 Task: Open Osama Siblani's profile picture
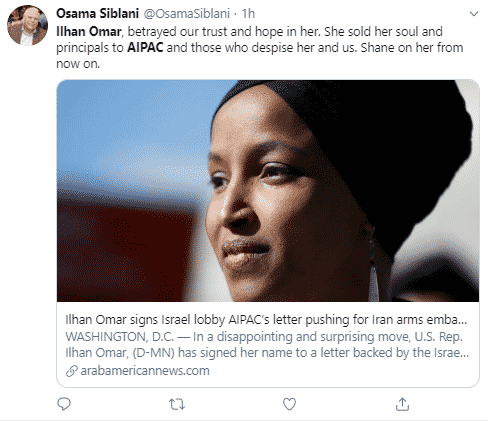[27, 26]
